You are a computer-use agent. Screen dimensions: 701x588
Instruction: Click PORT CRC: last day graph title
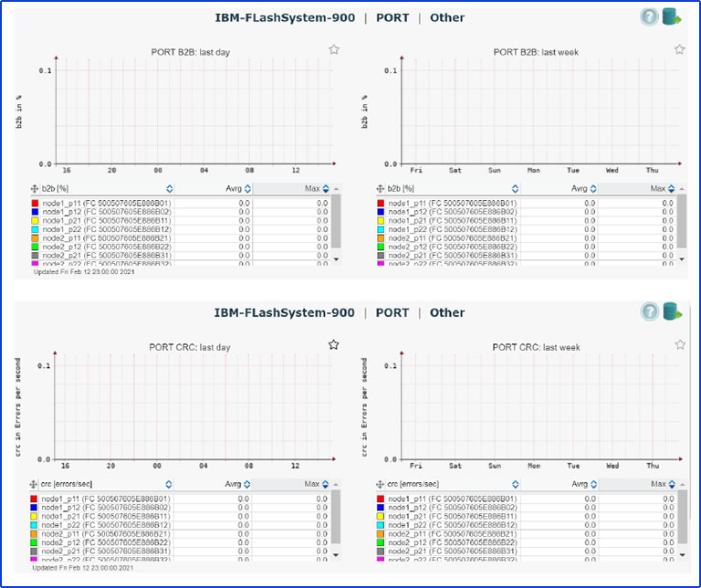[x=190, y=348]
